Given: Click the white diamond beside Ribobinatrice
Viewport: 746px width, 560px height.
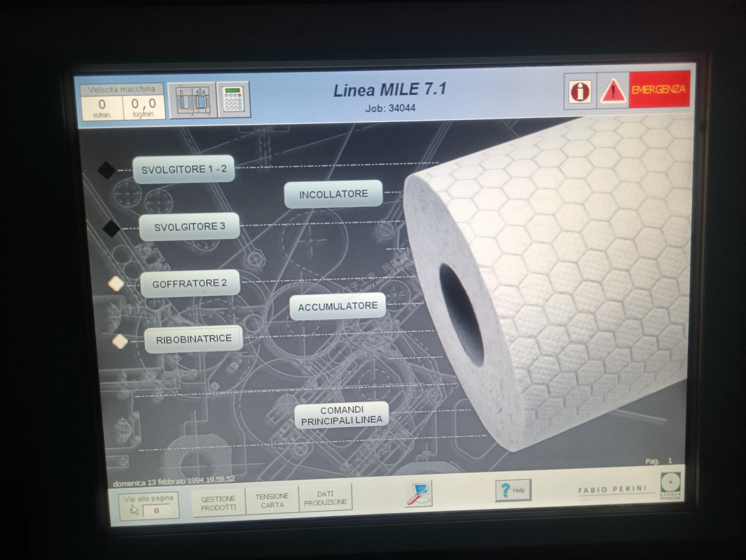Looking at the screenshot, I should [x=120, y=342].
